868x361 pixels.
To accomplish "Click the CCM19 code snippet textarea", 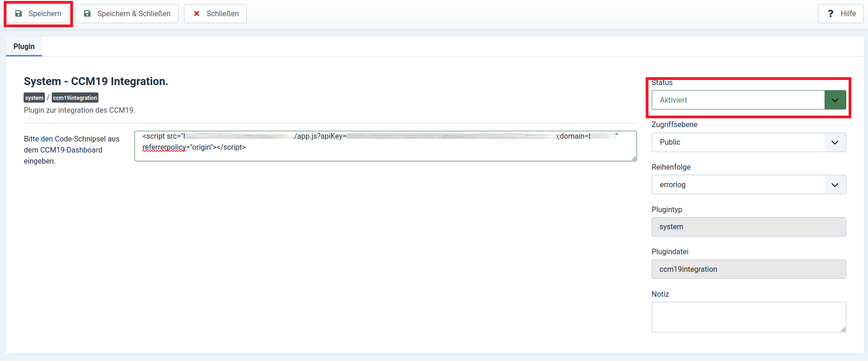I will point(385,146).
